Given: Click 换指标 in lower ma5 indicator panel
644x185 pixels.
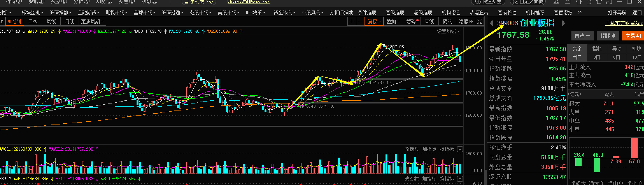Looking at the screenshot, I should click(x=447, y=179).
